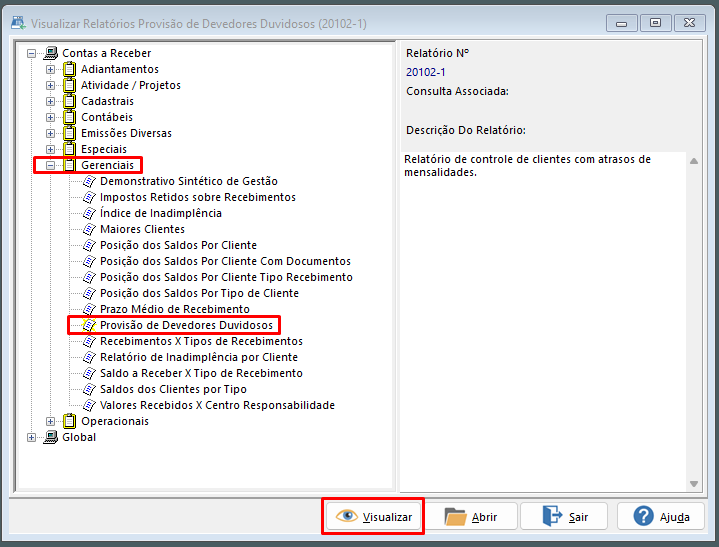Select Impostos Retidos sobre Recebimentos report
719x547 pixels.
point(198,198)
